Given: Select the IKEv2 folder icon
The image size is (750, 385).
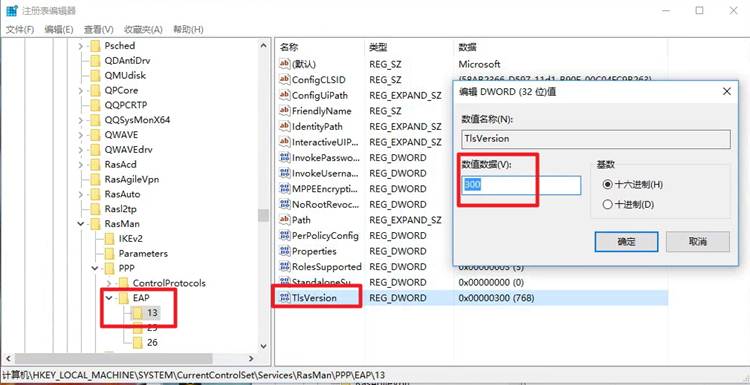Looking at the screenshot, I should [x=109, y=238].
